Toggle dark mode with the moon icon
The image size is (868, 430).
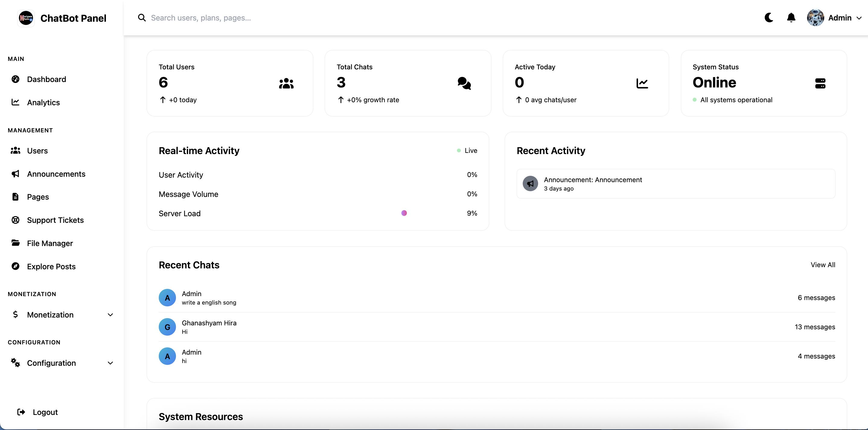(x=769, y=17)
